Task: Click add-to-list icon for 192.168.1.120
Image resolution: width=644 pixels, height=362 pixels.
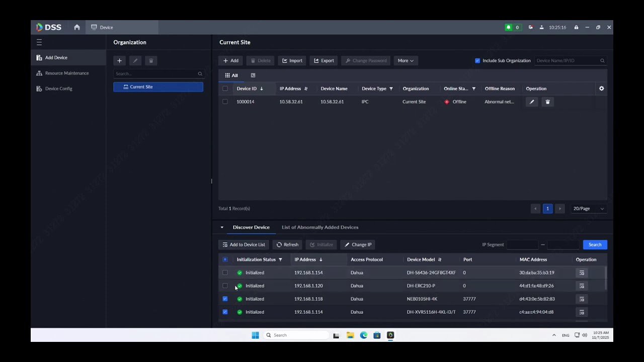Action: 582,286
